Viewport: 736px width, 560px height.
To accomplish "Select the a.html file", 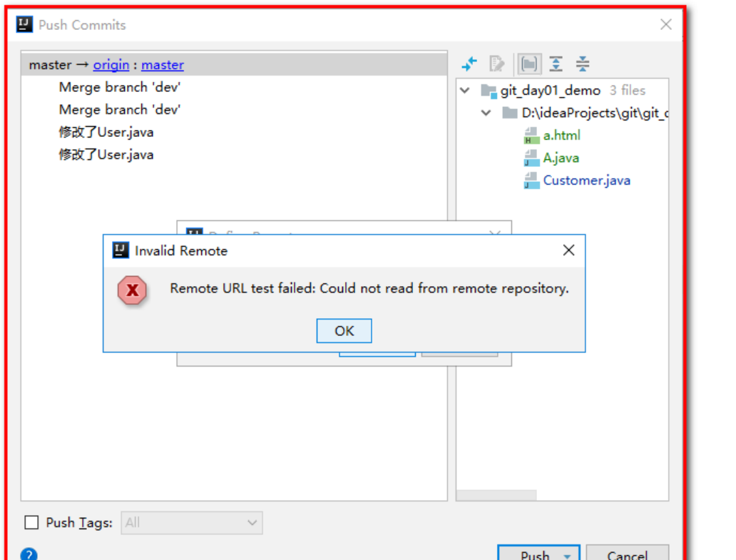I will [561, 136].
